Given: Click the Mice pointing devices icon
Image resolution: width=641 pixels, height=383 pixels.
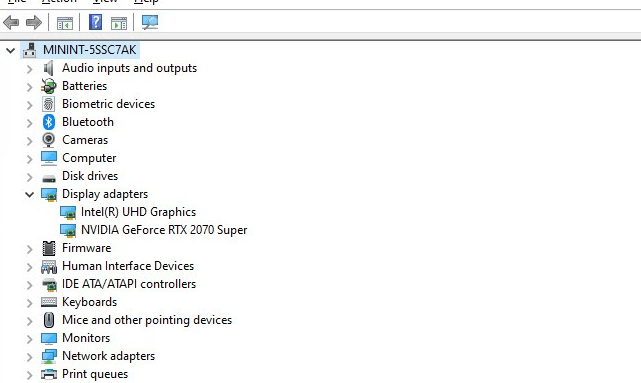Looking at the screenshot, I should point(49,320).
